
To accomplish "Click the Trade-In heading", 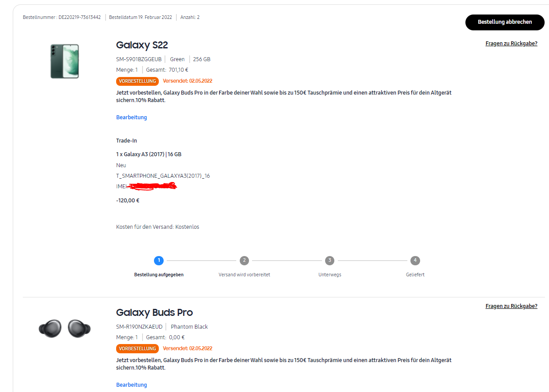I will (x=126, y=141).
